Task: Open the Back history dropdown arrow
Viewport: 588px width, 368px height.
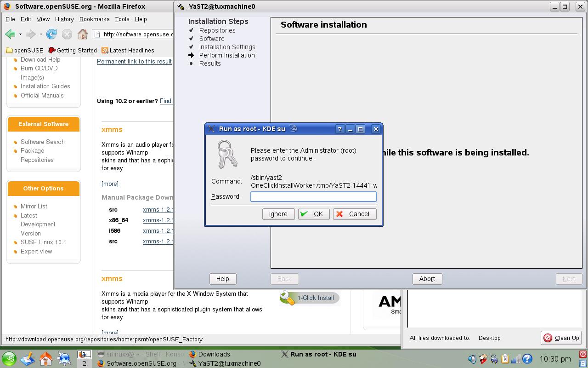Action: (20, 34)
